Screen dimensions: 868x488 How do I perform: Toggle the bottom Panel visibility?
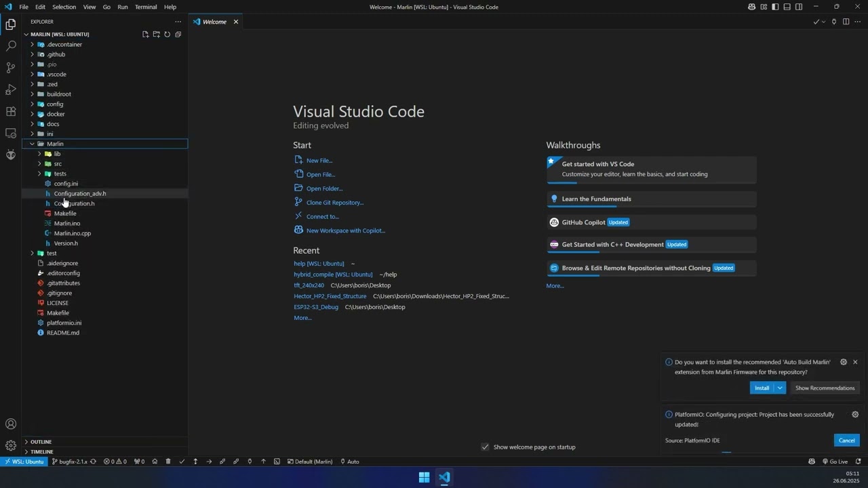coord(787,7)
